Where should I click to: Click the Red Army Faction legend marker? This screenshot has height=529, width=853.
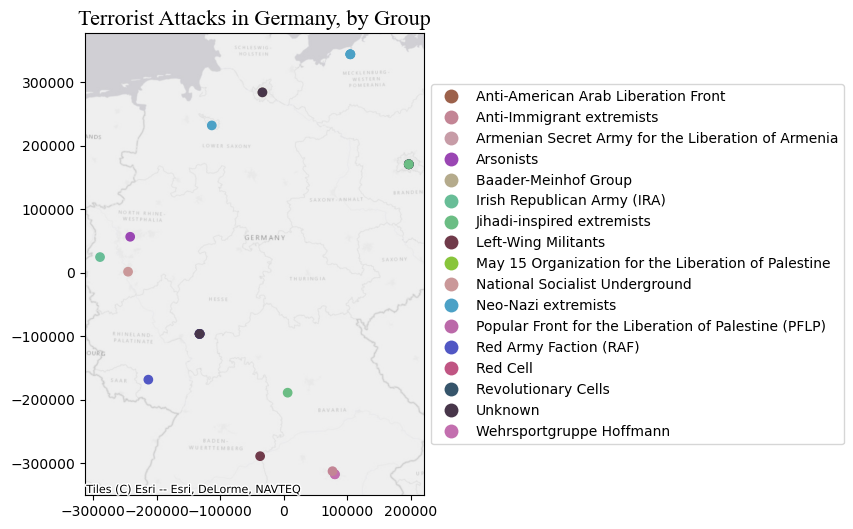(451, 347)
